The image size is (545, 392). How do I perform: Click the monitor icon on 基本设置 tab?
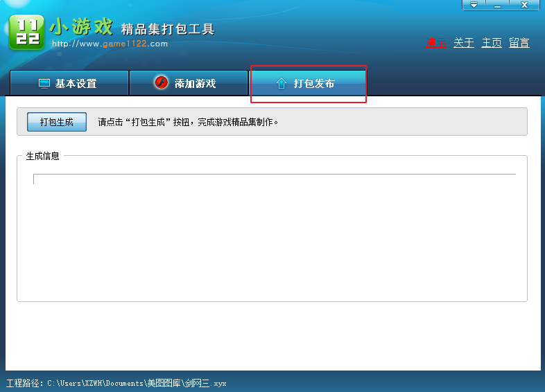[44, 84]
